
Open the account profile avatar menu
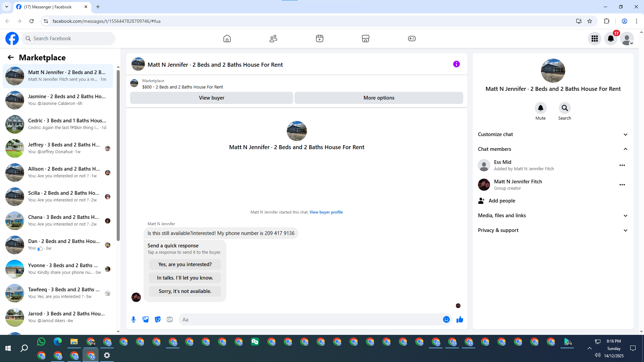coord(627,39)
